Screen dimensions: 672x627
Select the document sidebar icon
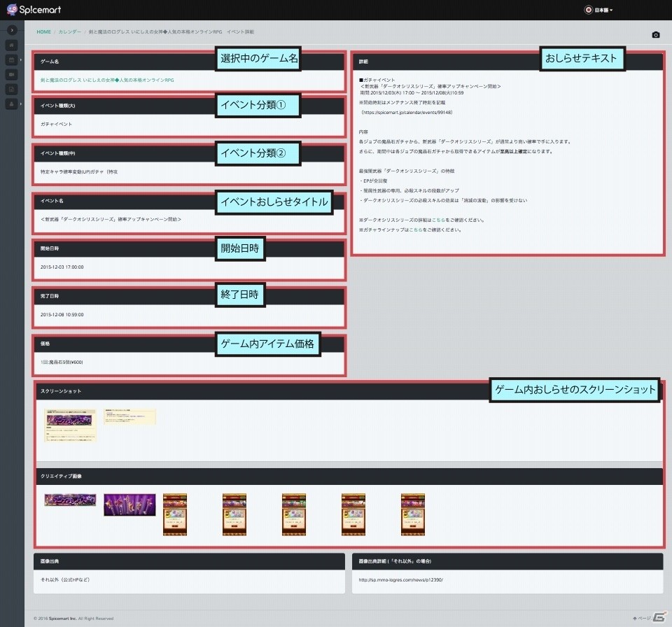(x=12, y=89)
